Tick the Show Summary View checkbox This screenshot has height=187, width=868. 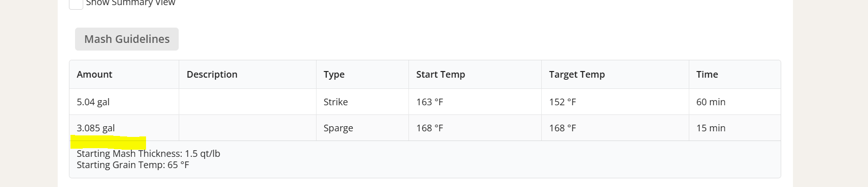tap(76, 4)
